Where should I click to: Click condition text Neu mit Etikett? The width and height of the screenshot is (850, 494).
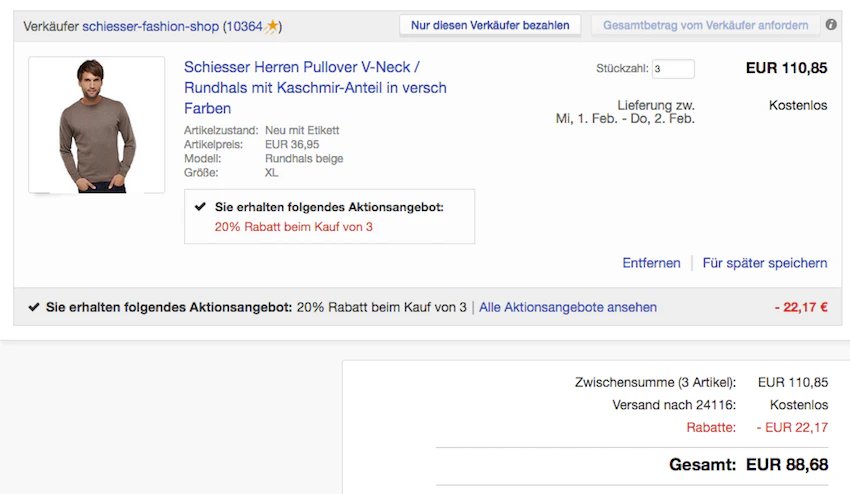pos(302,130)
